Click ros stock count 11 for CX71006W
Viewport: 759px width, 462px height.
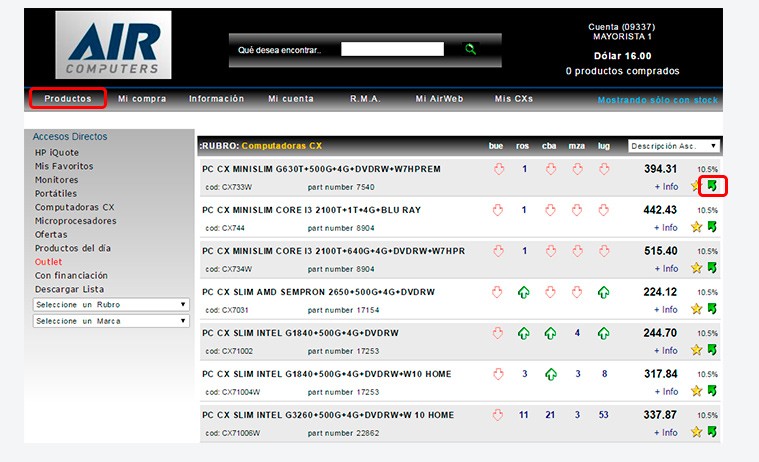coord(523,415)
